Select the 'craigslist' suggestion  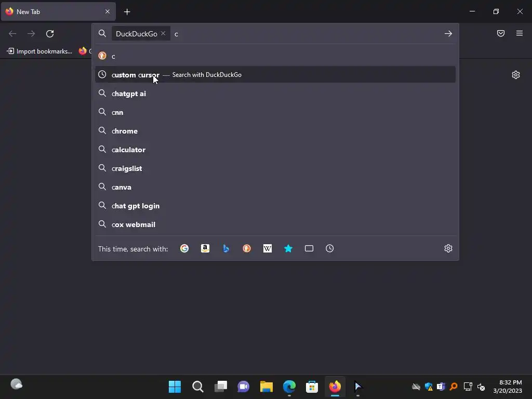pyautogui.click(x=275, y=168)
